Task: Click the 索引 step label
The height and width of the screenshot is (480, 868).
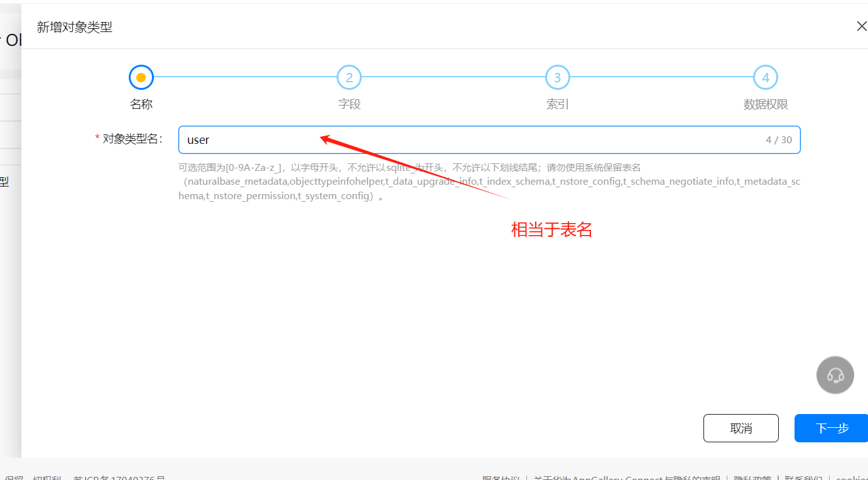Action: click(x=557, y=104)
